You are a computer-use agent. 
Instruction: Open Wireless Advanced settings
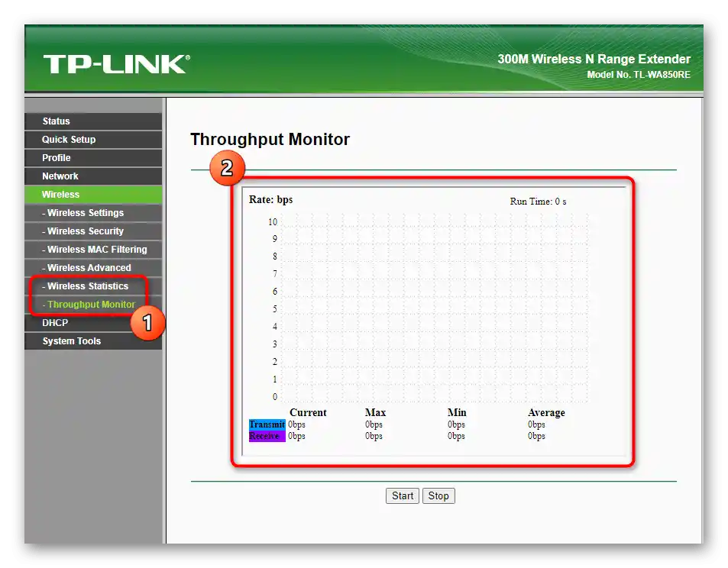click(x=93, y=268)
